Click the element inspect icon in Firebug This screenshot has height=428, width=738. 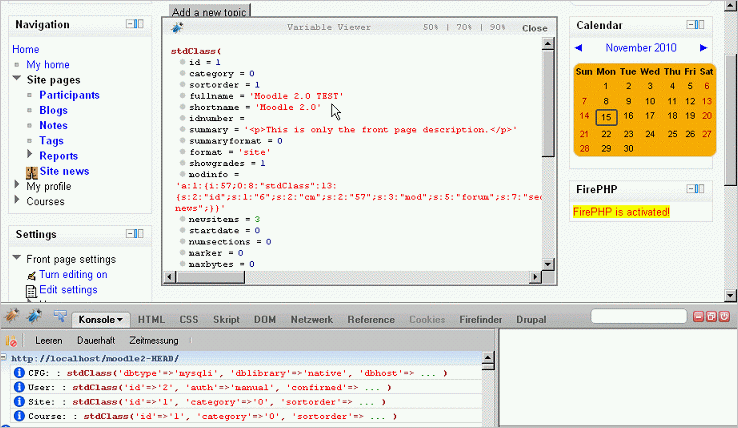click(x=59, y=318)
